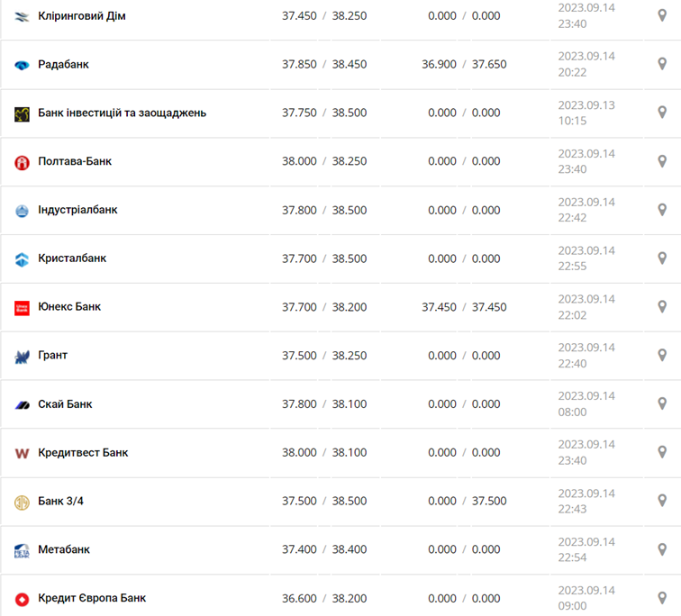
Task: Click the Кредитвест Банк rate 38.000 / 38.100
Action: coord(324,453)
